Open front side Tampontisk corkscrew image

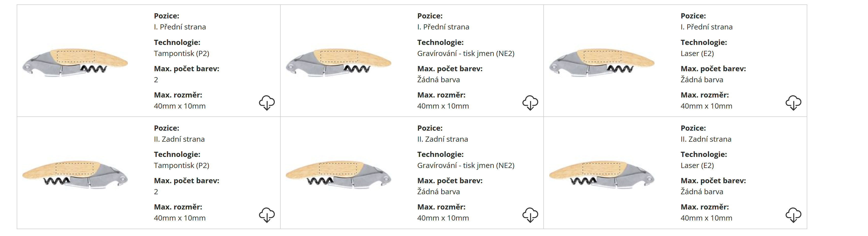click(75, 63)
